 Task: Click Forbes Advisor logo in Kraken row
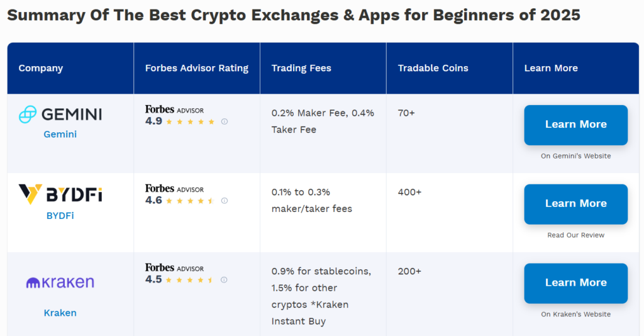point(174,268)
